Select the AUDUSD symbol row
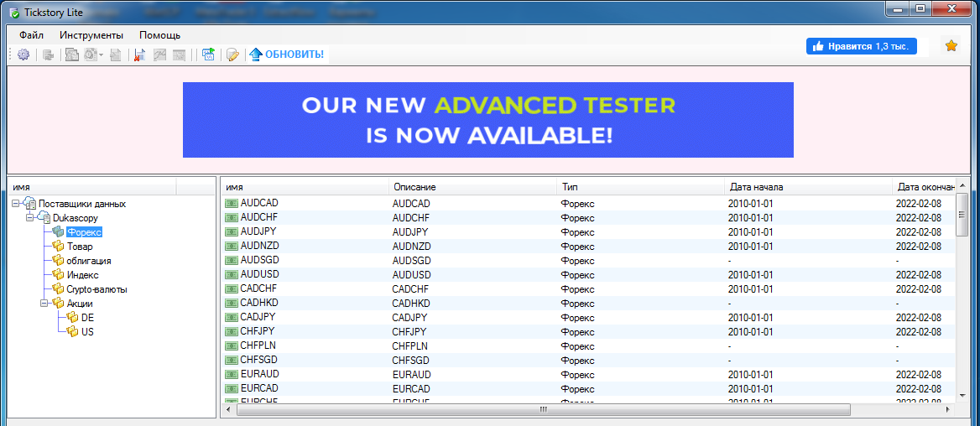This screenshot has width=980, height=426. click(589, 274)
